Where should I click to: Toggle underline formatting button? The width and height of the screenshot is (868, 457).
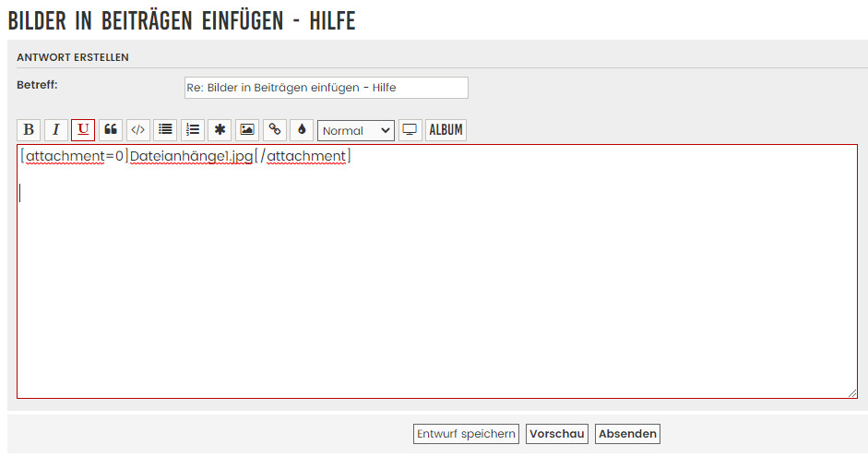pos(83,130)
